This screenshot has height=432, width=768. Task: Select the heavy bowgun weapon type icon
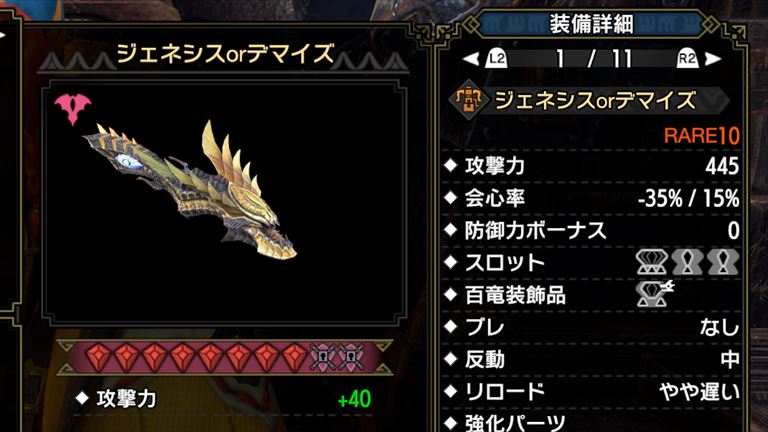point(468,99)
